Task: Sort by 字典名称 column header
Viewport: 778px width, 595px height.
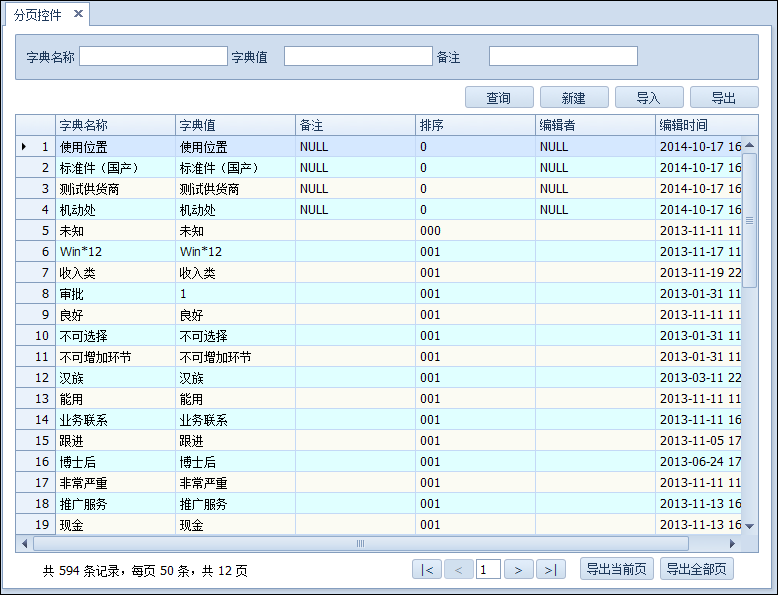Action: [x=115, y=125]
